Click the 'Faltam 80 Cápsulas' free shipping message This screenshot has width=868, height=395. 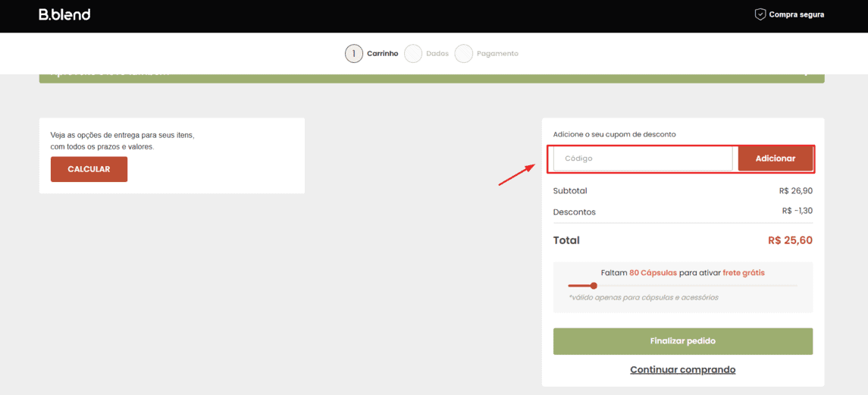(682, 273)
